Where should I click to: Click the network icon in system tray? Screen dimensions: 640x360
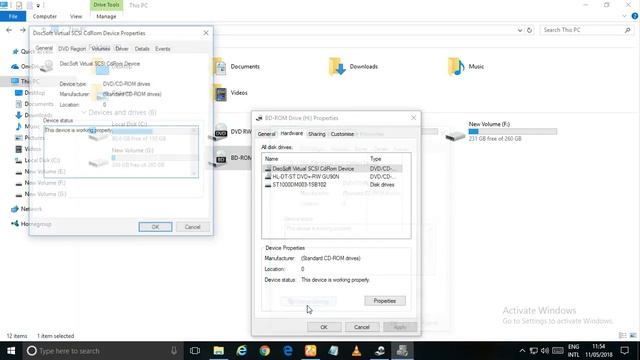(x=533, y=351)
